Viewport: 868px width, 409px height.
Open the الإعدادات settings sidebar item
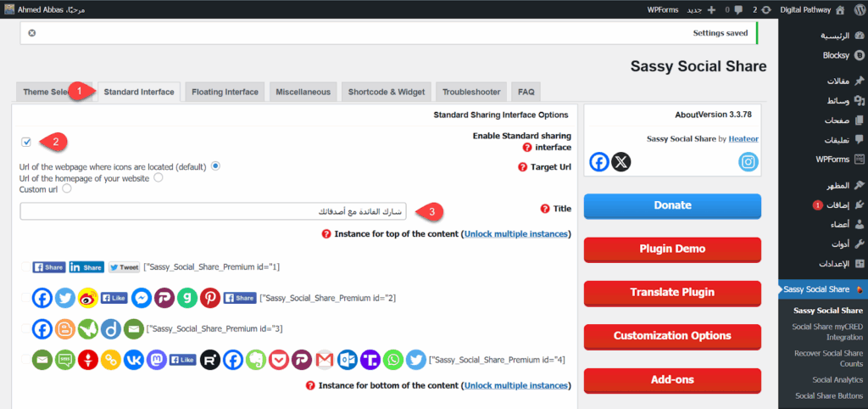coord(842,263)
